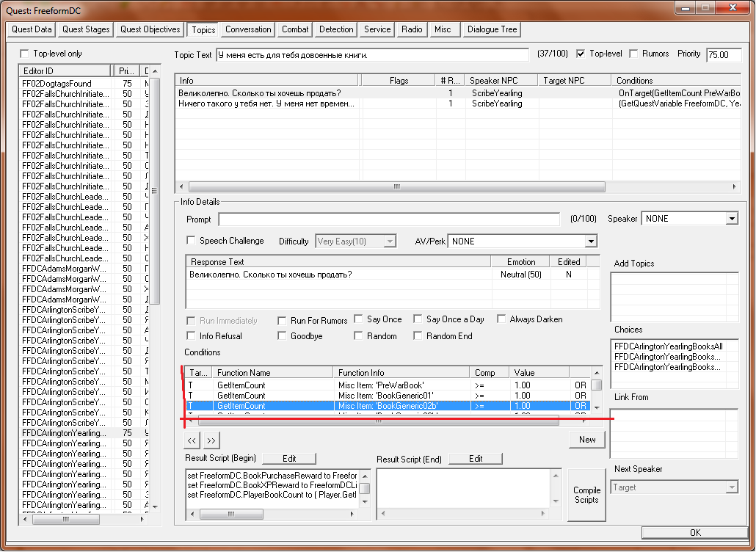Click into the Topic Text field
This screenshot has width=756, height=552.
click(x=372, y=55)
